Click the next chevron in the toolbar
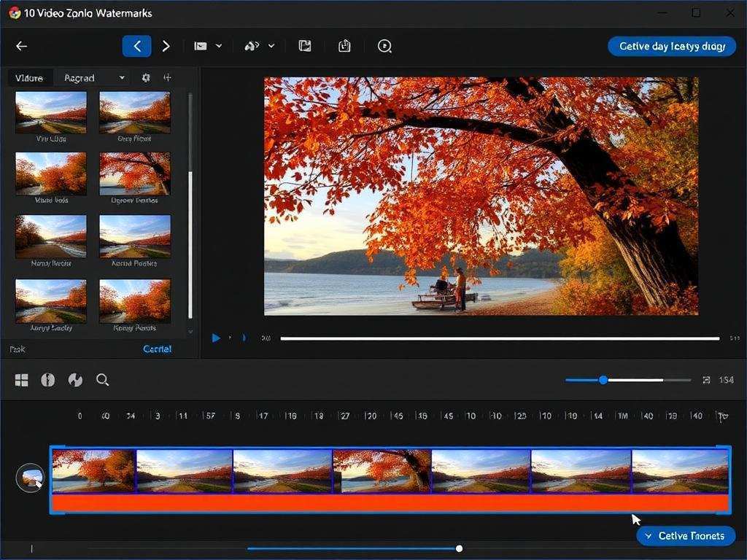This screenshot has width=747, height=560. tap(166, 46)
